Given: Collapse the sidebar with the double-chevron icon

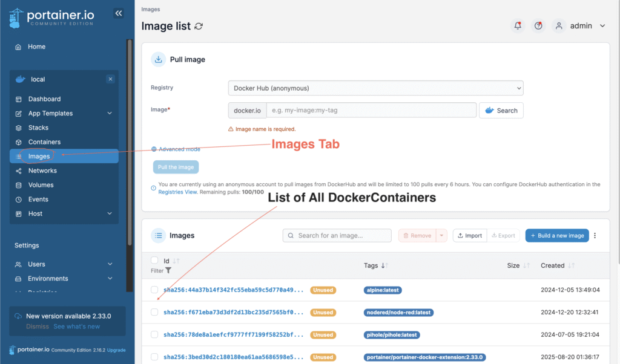Looking at the screenshot, I should point(119,13).
